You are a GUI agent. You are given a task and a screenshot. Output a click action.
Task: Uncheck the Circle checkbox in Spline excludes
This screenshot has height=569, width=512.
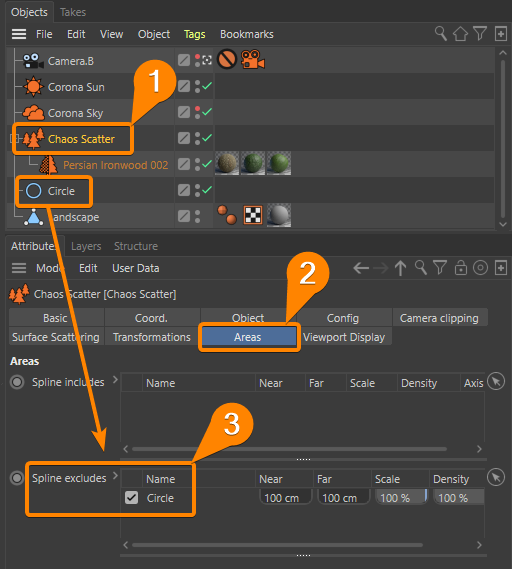tap(131, 498)
